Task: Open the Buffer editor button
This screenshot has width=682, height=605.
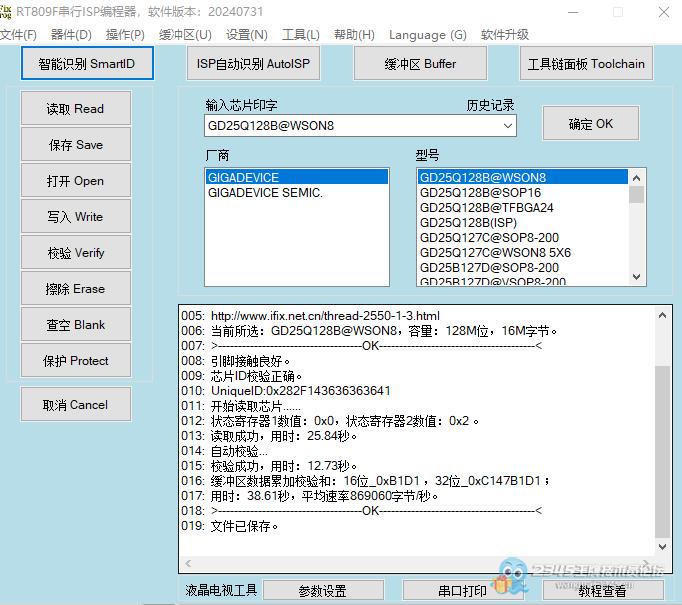Action: click(x=420, y=63)
